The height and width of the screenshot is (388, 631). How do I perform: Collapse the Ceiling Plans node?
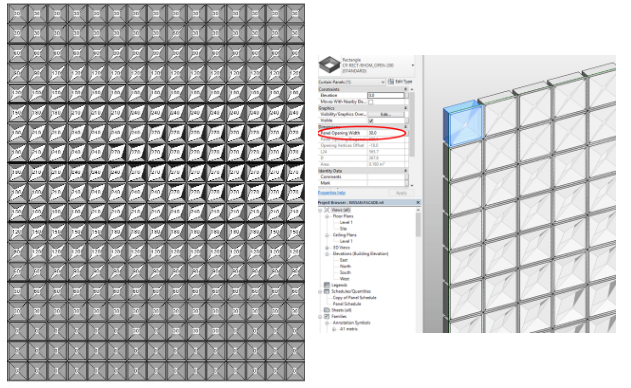coord(327,235)
